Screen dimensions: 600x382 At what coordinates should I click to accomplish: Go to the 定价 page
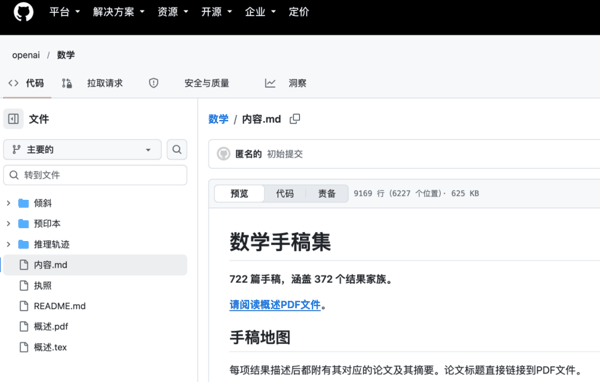pyautogui.click(x=299, y=12)
